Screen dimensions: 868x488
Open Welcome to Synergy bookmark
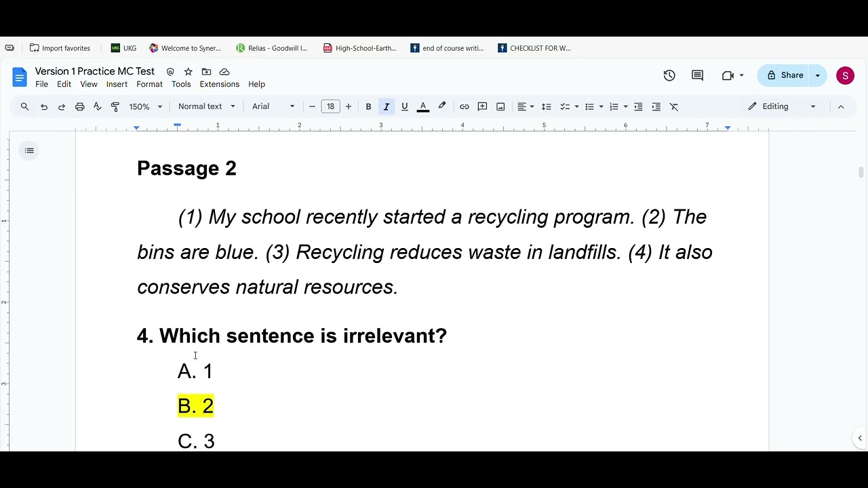(185, 48)
